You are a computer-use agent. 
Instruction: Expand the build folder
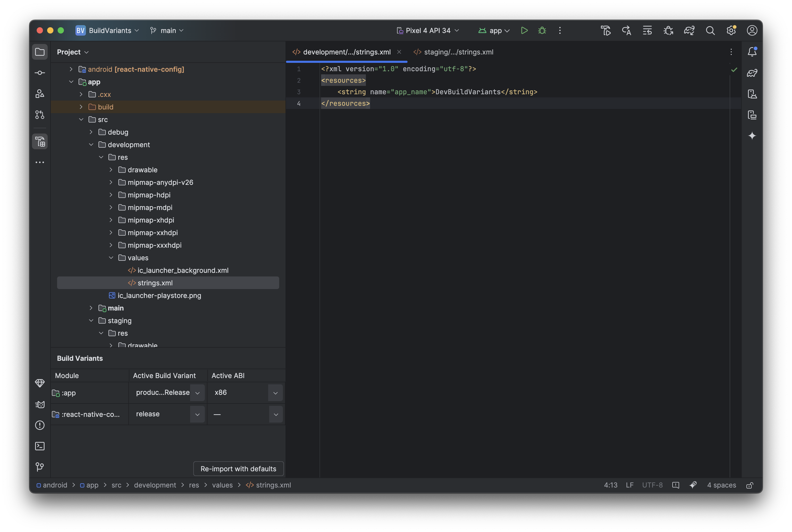point(81,107)
